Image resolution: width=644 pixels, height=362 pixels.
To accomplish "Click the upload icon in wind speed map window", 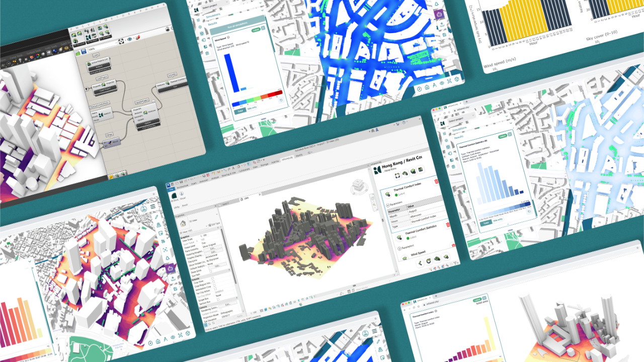I will coord(442,25).
